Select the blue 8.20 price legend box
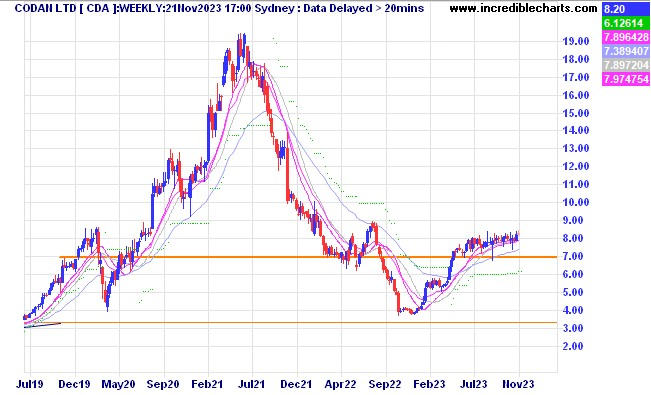This screenshot has width=651, height=395. (x=625, y=9)
